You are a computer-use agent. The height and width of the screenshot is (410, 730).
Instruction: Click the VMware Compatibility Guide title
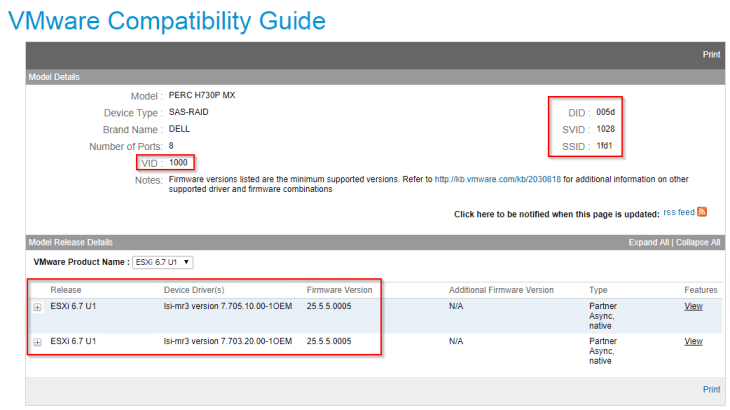coord(166,19)
